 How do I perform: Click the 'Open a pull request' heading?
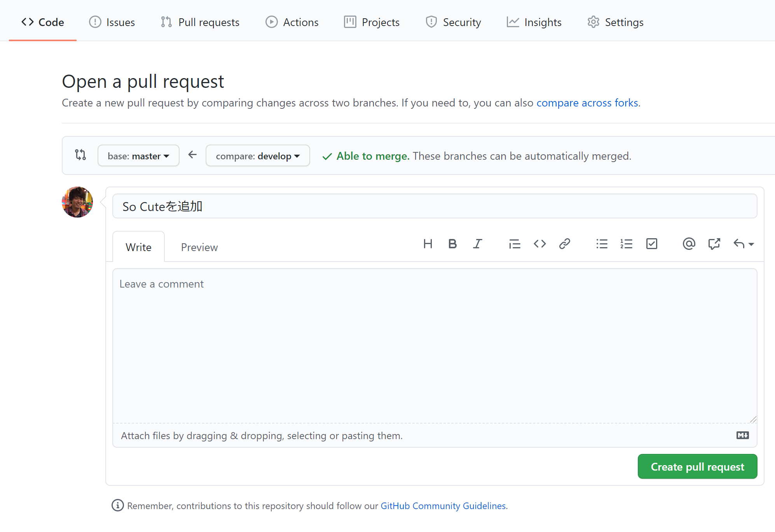point(143,82)
